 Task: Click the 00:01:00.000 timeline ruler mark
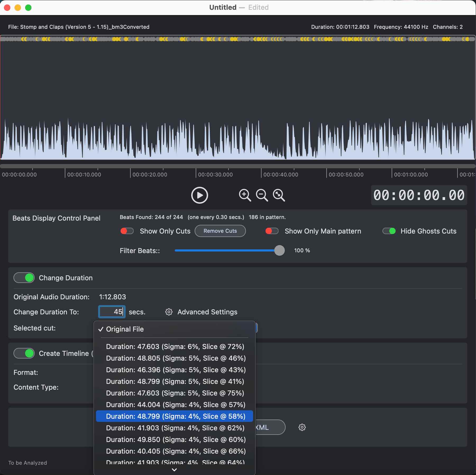tap(411, 175)
